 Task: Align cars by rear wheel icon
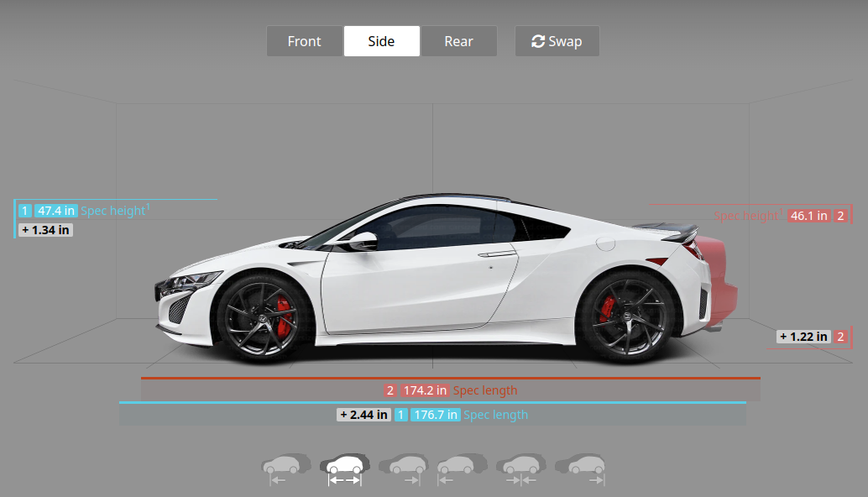[x=404, y=469]
